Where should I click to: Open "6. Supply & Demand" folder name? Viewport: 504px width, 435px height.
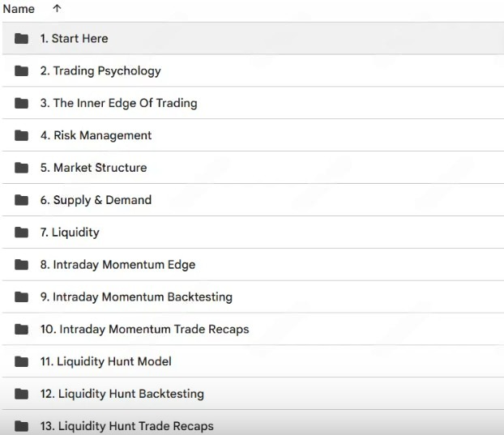(96, 200)
